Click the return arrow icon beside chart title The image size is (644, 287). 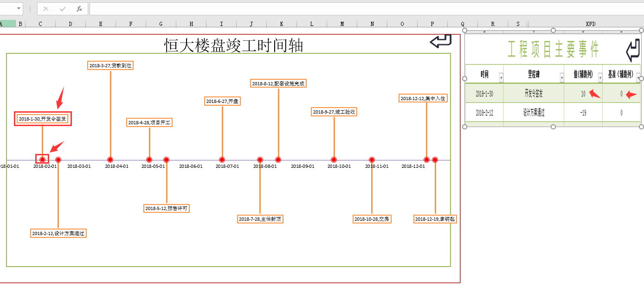coord(441,41)
